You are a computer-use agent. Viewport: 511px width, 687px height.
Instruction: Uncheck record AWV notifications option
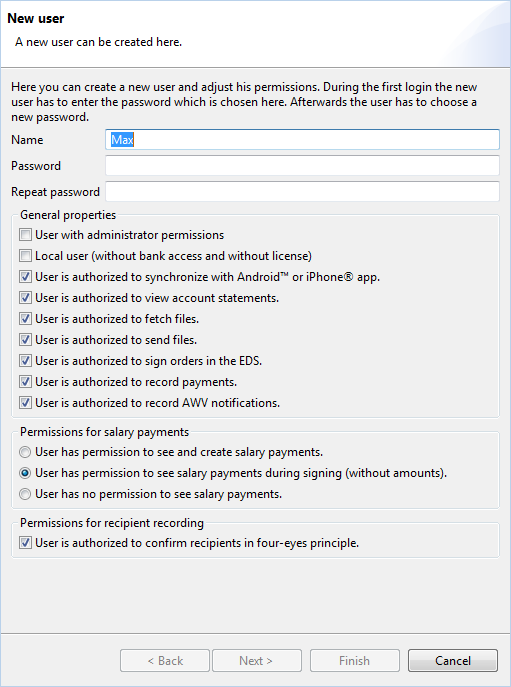click(25, 403)
